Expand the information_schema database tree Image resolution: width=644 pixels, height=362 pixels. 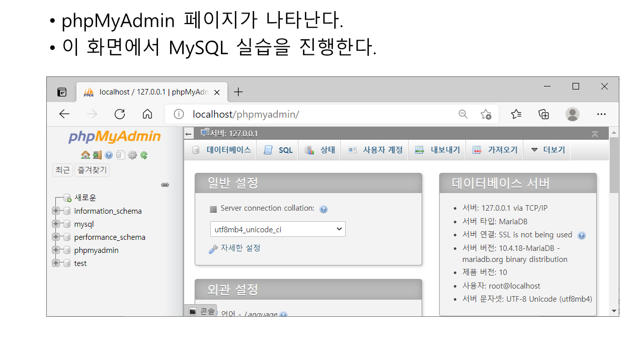point(56,211)
